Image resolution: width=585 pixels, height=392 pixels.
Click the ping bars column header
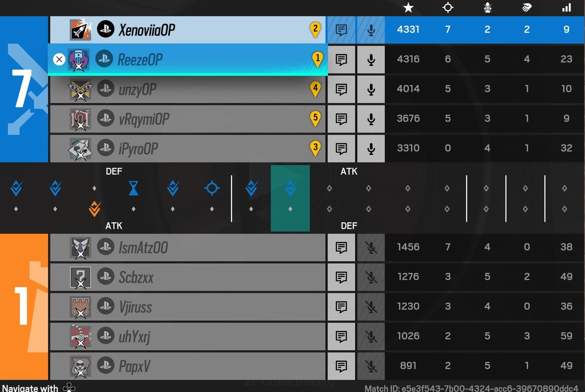click(x=566, y=7)
